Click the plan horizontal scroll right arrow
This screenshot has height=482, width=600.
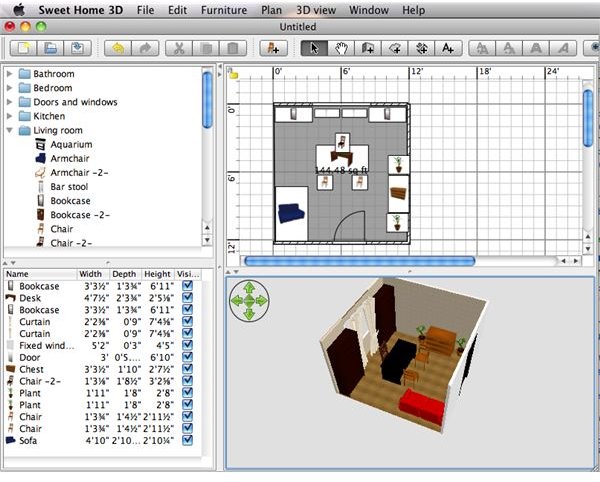coord(576,261)
